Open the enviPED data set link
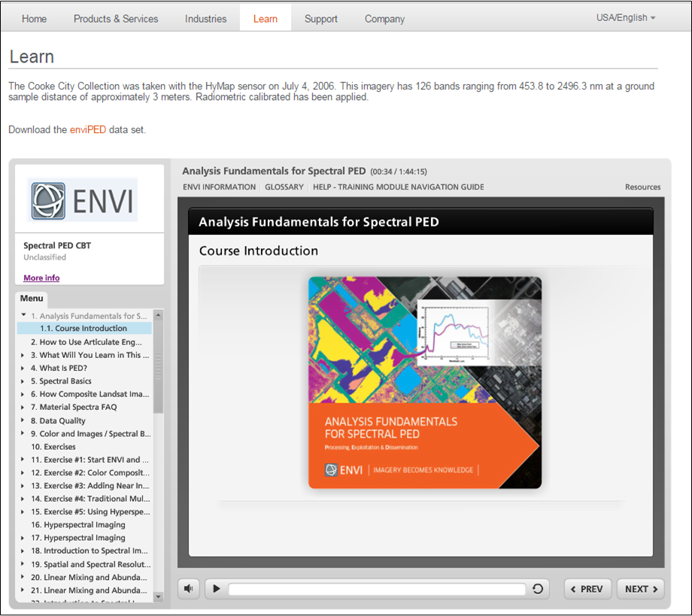The width and height of the screenshot is (692, 616). point(88,129)
